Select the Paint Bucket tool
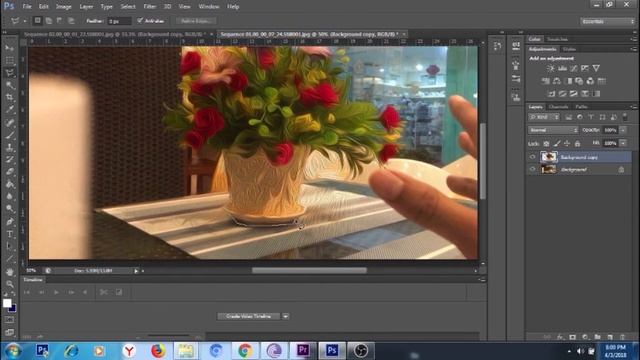 pos(10,184)
